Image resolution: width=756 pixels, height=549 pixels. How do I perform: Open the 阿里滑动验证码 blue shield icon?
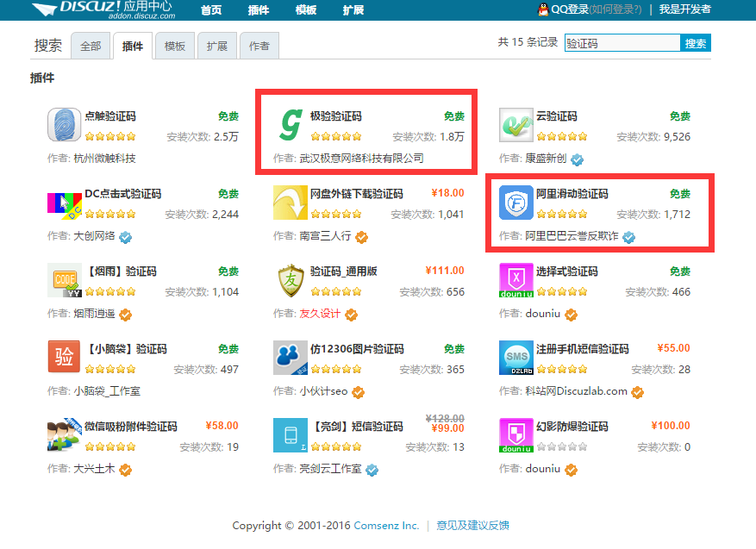[x=515, y=203]
